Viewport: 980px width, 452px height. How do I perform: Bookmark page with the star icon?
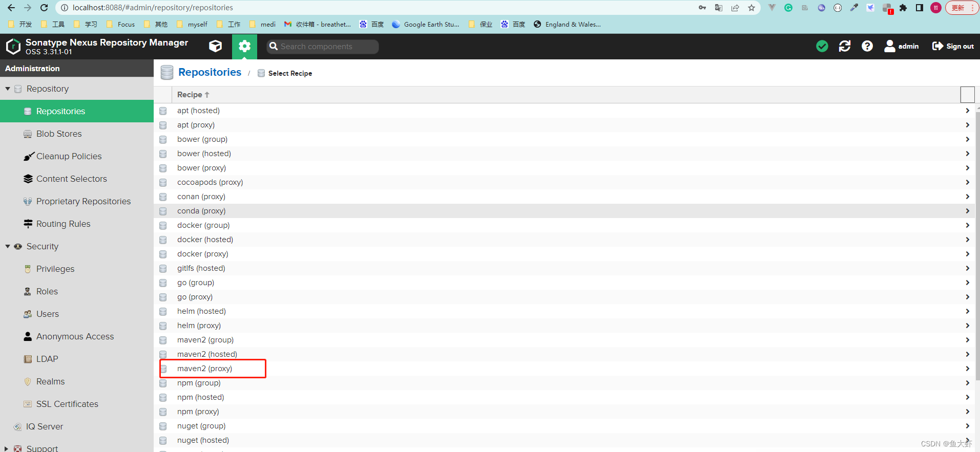[x=752, y=8]
